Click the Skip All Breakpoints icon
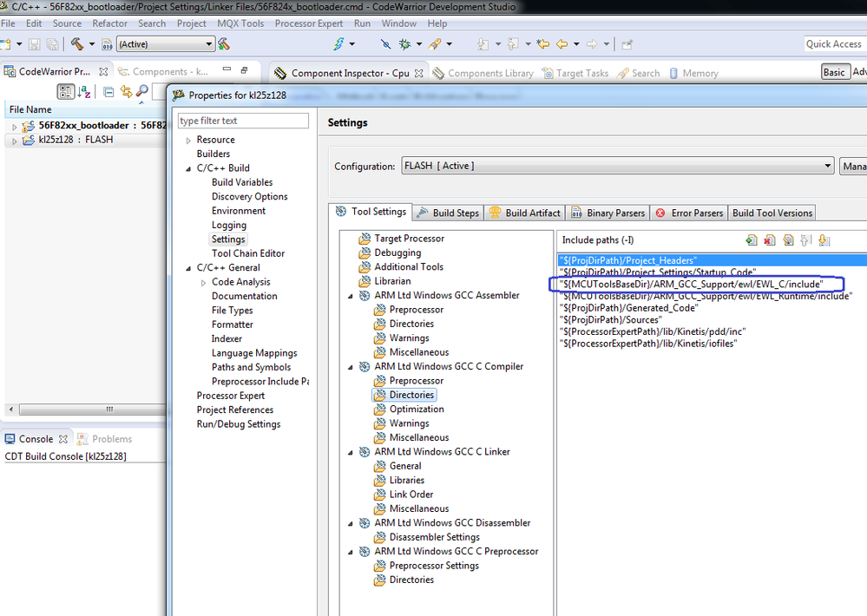867x616 pixels. coord(386,44)
